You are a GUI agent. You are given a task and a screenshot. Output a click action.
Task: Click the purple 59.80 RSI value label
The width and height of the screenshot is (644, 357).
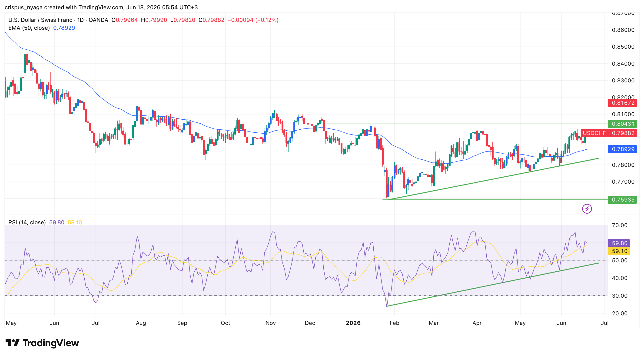tap(619, 243)
